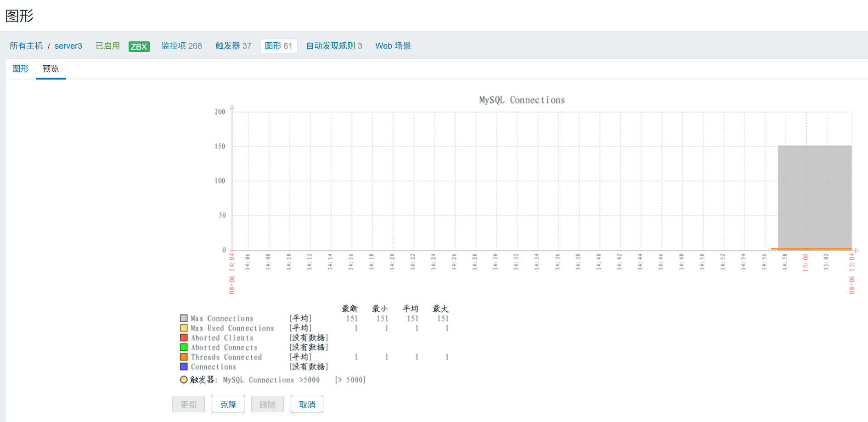Click the 最大 column header in legend
Image resolution: width=868 pixels, height=422 pixels.
tap(440, 308)
